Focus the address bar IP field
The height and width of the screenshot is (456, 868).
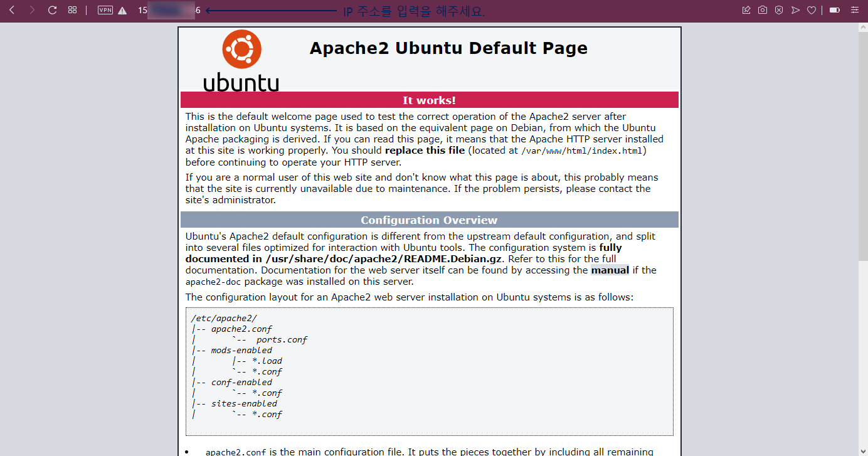point(169,11)
